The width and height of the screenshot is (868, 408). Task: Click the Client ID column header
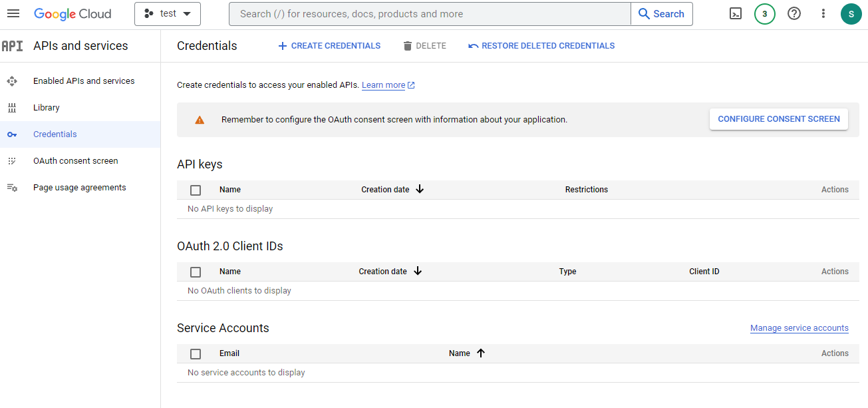click(704, 272)
